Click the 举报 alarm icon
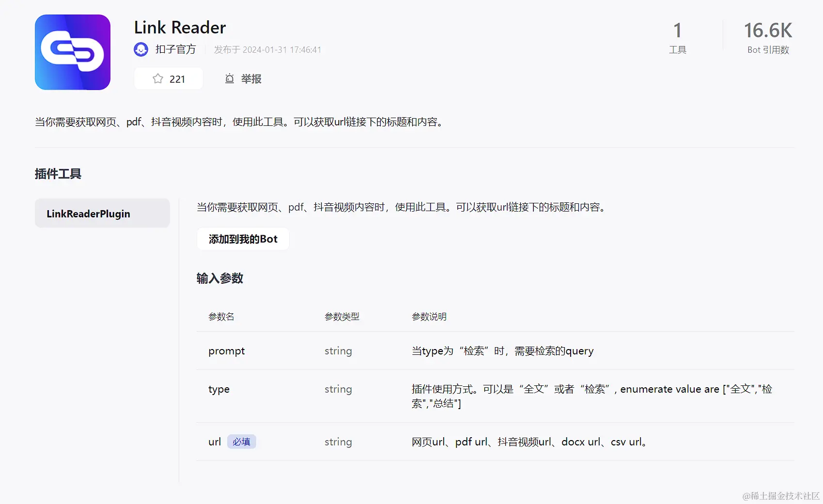Image resolution: width=823 pixels, height=504 pixels. click(230, 79)
